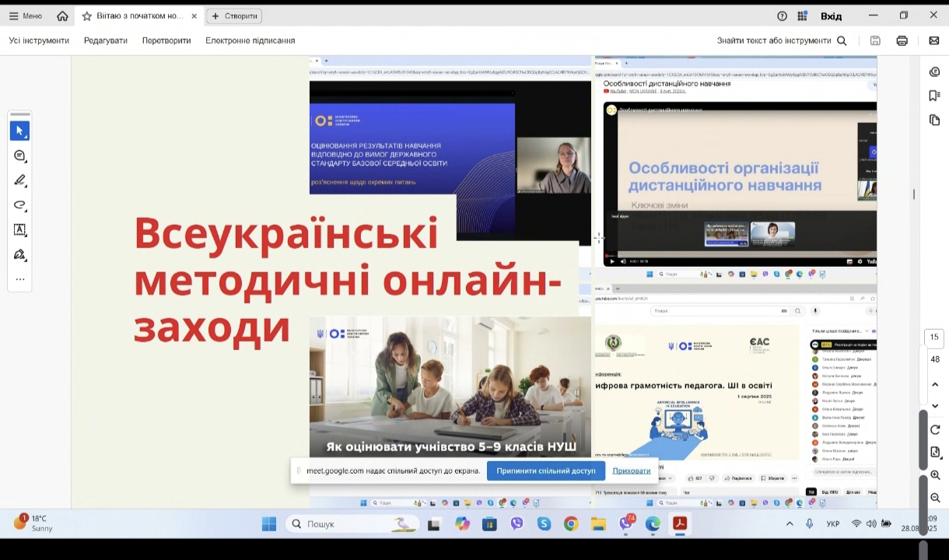The height and width of the screenshot is (560, 949).
Task: Activate the highlighter pen tool
Action: pyautogui.click(x=19, y=180)
